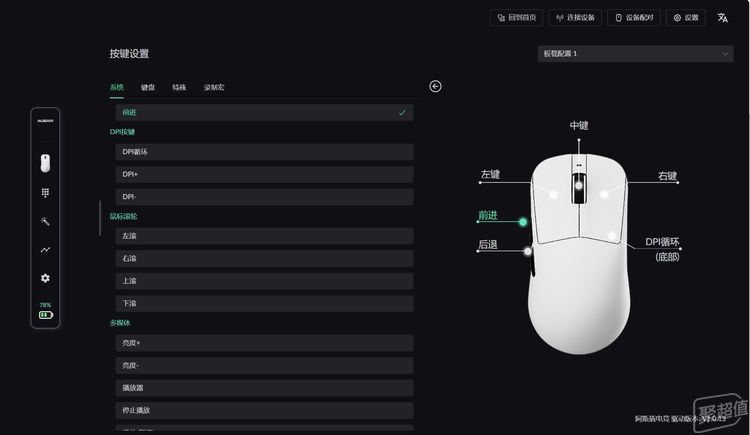Image resolution: width=750 pixels, height=435 pixels.
Task: Click the DPI循环 (底部) label
Action: pos(662,249)
